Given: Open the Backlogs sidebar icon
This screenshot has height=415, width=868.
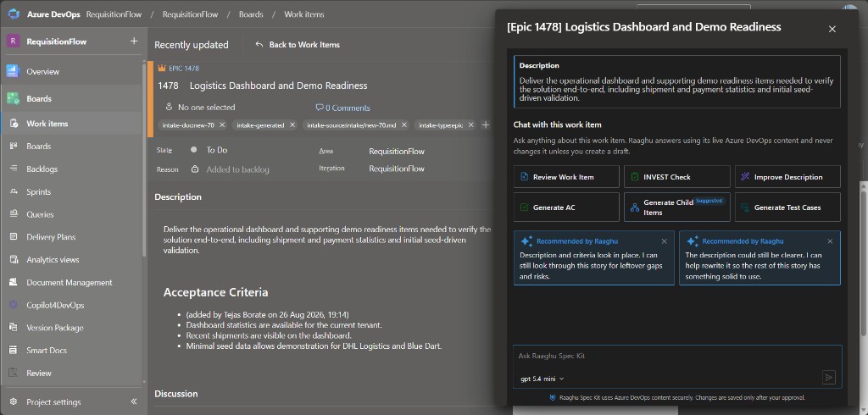Looking at the screenshot, I should [14, 169].
